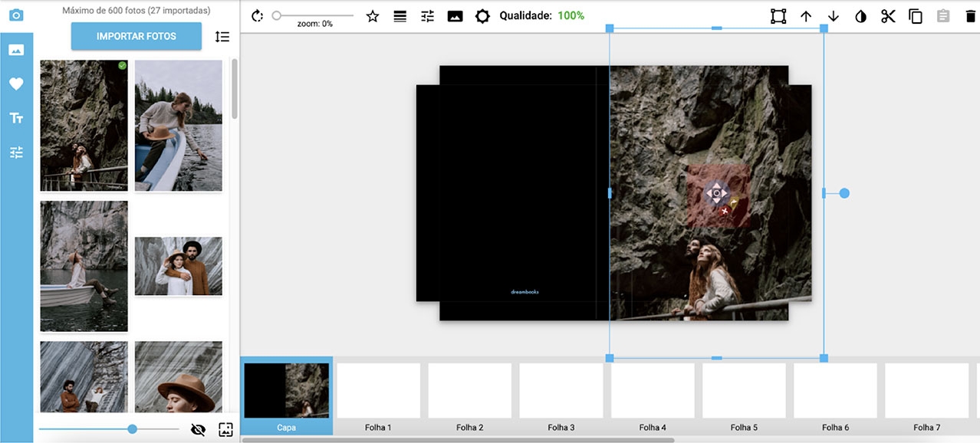Bring image forward with up arrow
The height and width of the screenshot is (443, 980).
click(x=806, y=16)
